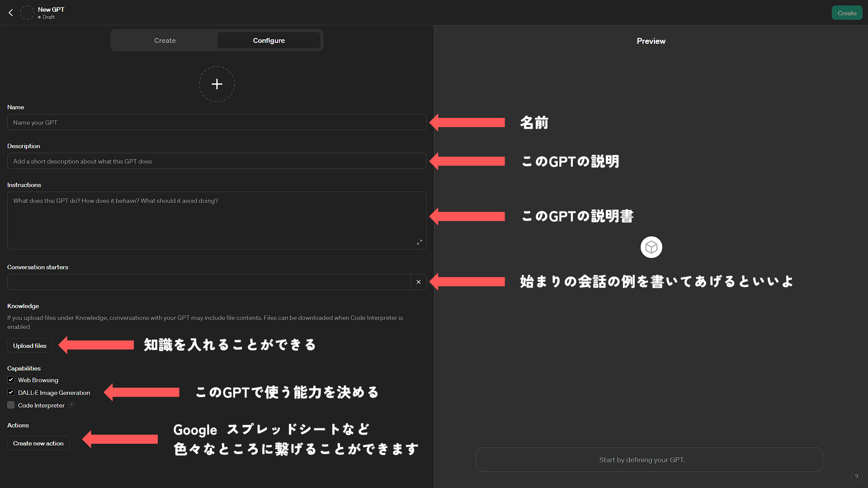The width and height of the screenshot is (868, 488).
Task: Click the Code Interpreter help icon
Action: point(71,405)
